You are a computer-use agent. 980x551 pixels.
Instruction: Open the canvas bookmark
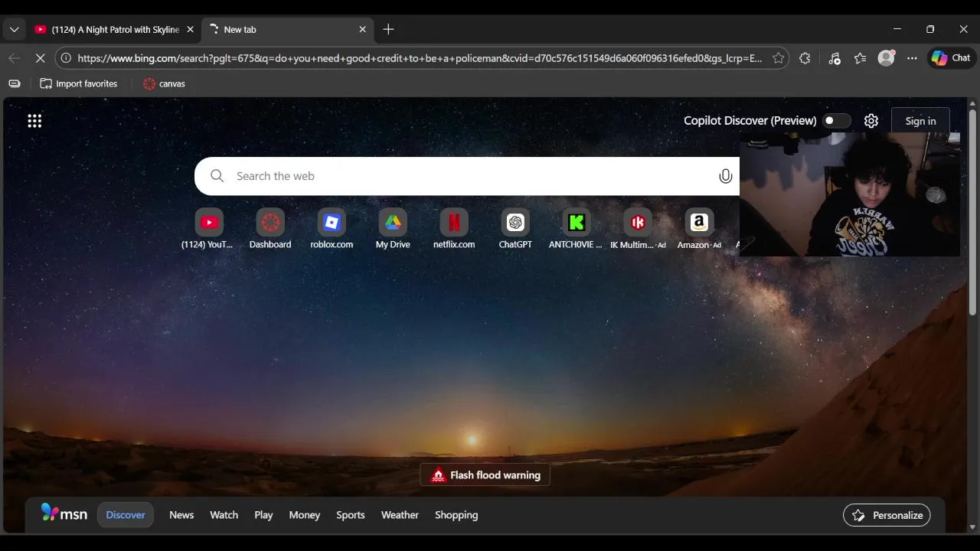click(x=164, y=83)
